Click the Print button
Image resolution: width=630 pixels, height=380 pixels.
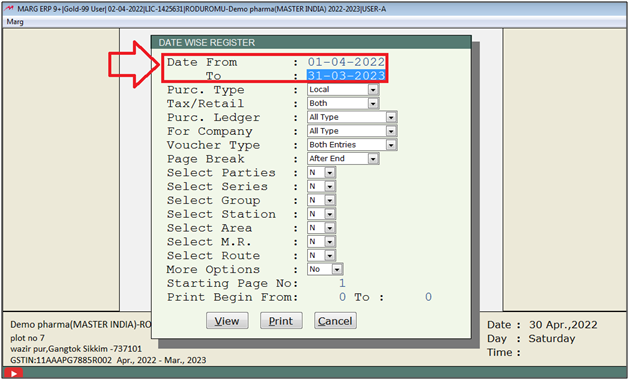(x=281, y=321)
